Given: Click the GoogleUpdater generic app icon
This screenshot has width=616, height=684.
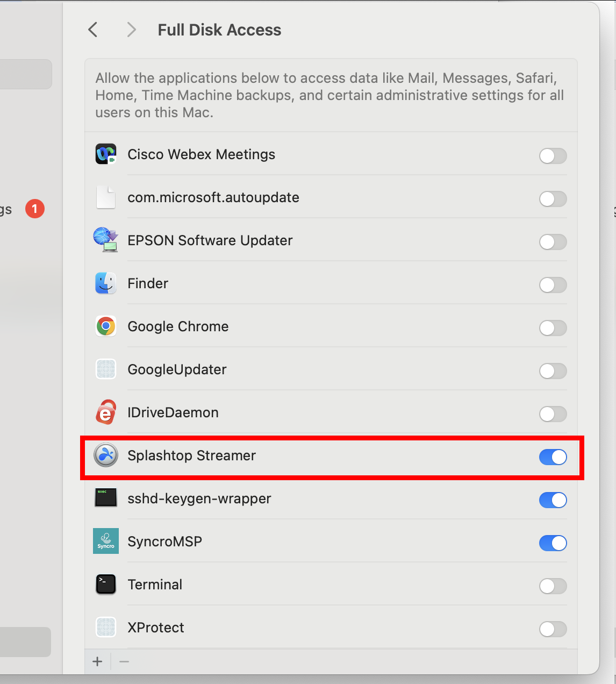Looking at the screenshot, I should 106,369.
